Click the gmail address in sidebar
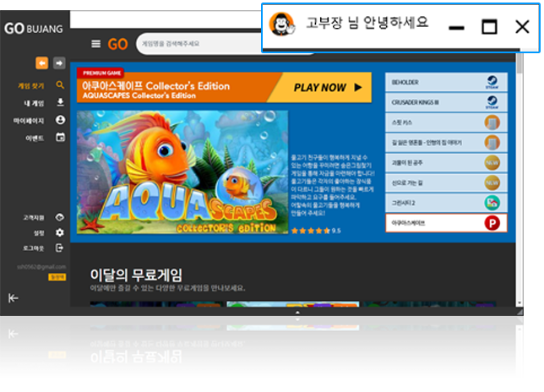544x392 pixels. pyautogui.click(x=41, y=267)
